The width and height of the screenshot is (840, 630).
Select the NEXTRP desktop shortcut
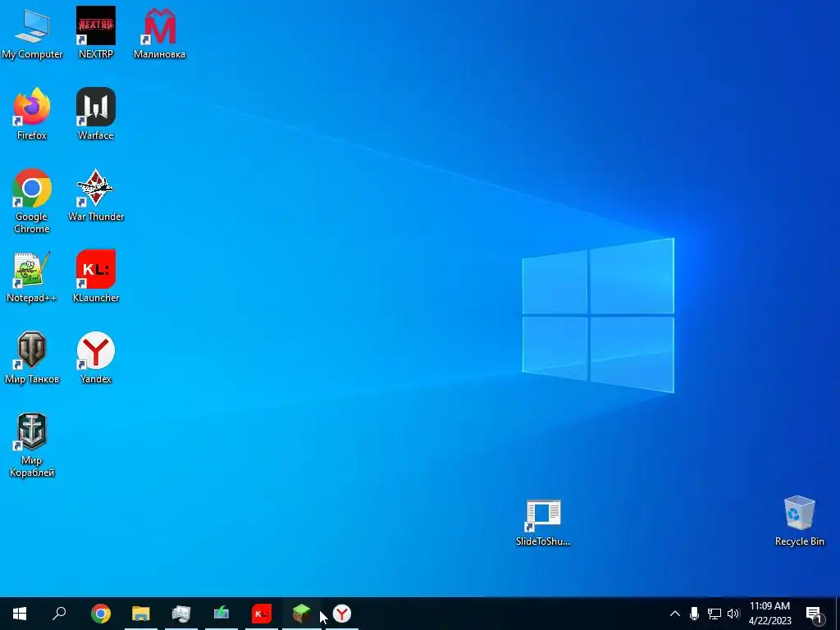point(96,33)
